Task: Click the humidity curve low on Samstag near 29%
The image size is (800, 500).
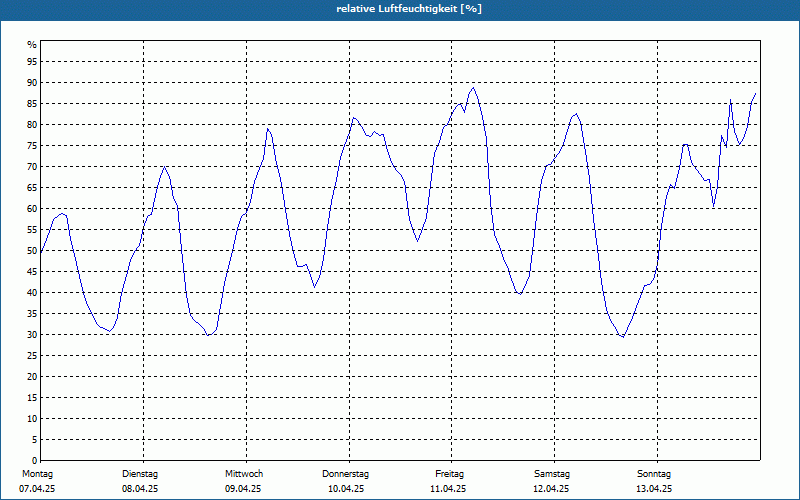Action: [623, 337]
